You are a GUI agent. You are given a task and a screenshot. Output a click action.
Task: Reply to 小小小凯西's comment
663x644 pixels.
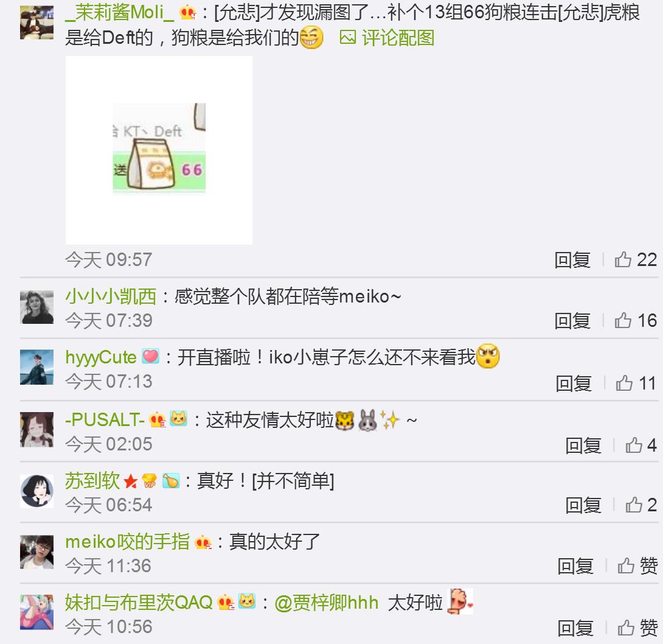(x=572, y=321)
